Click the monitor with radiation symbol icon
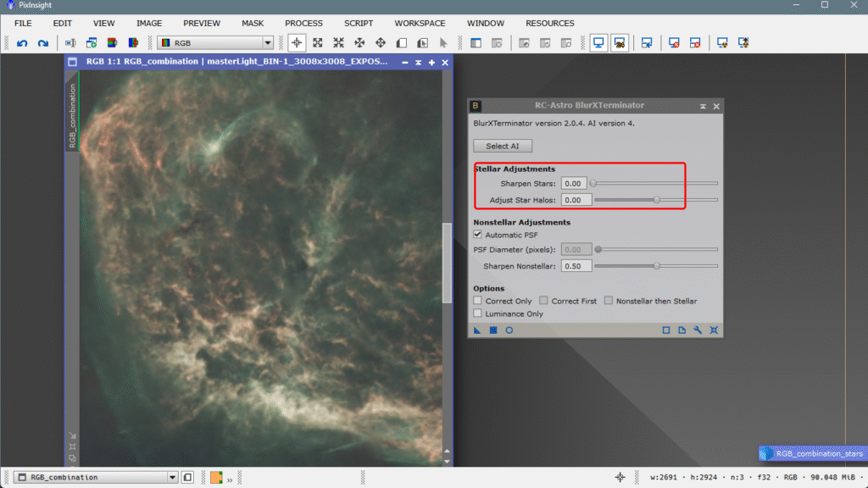Viewport: 868px width, 488px height. [722, 43]
